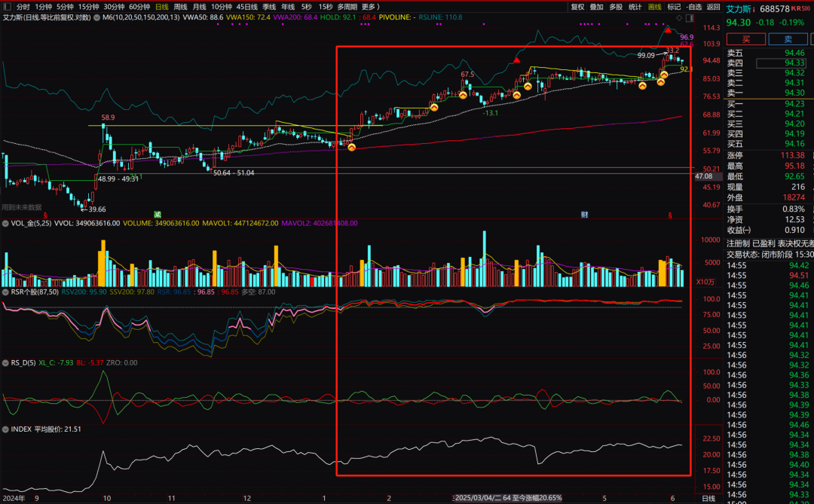
Task: Select the 45日线 period
Action: click(247, 7)
